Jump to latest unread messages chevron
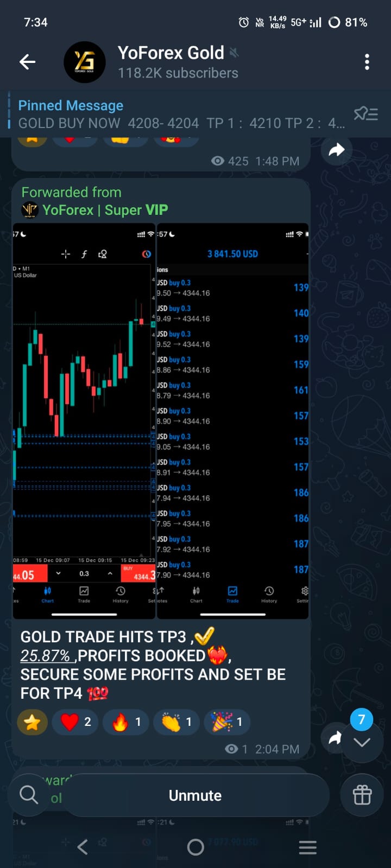 pos(362,741)
